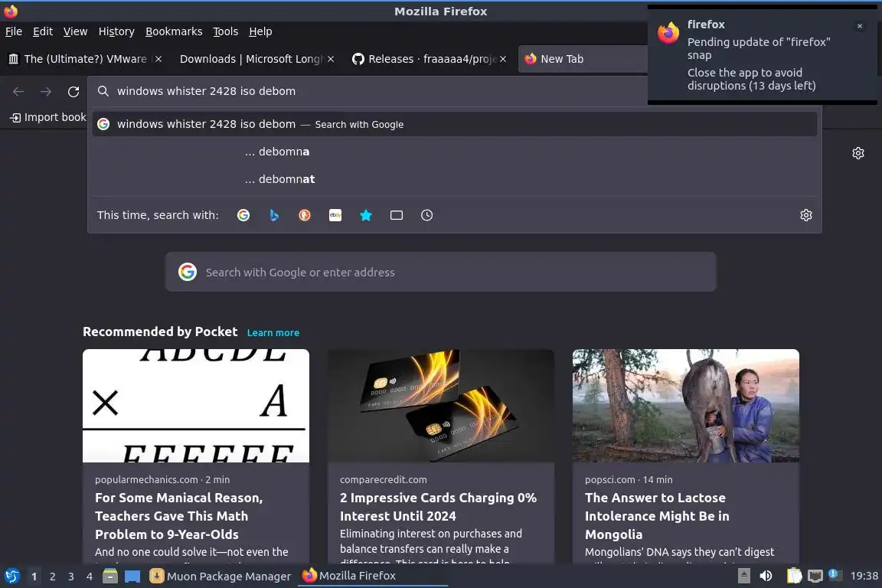Open the taskbar application menu launcher
This screenshot has height=588, width=882.
pos(11,577)
